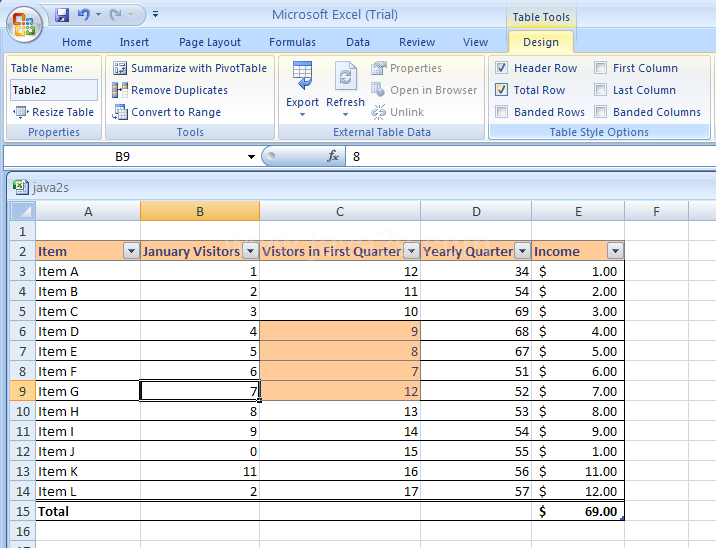Click the Save icon in Quick Access Toolbar
The width and height of the screenshot is (716, 548).
(x=62, y=15)
